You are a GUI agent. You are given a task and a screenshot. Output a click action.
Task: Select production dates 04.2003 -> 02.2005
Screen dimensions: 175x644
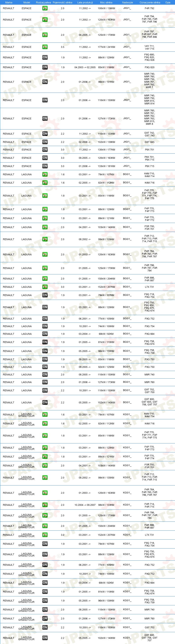click(85, 67)
